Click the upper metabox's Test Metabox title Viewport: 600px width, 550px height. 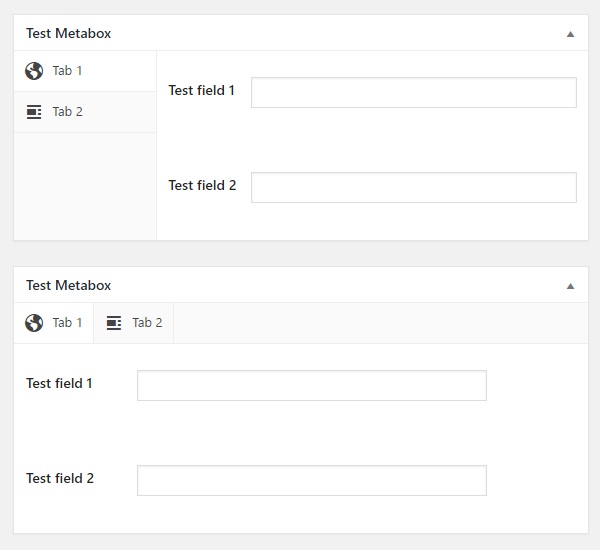(x=68, y=33)
